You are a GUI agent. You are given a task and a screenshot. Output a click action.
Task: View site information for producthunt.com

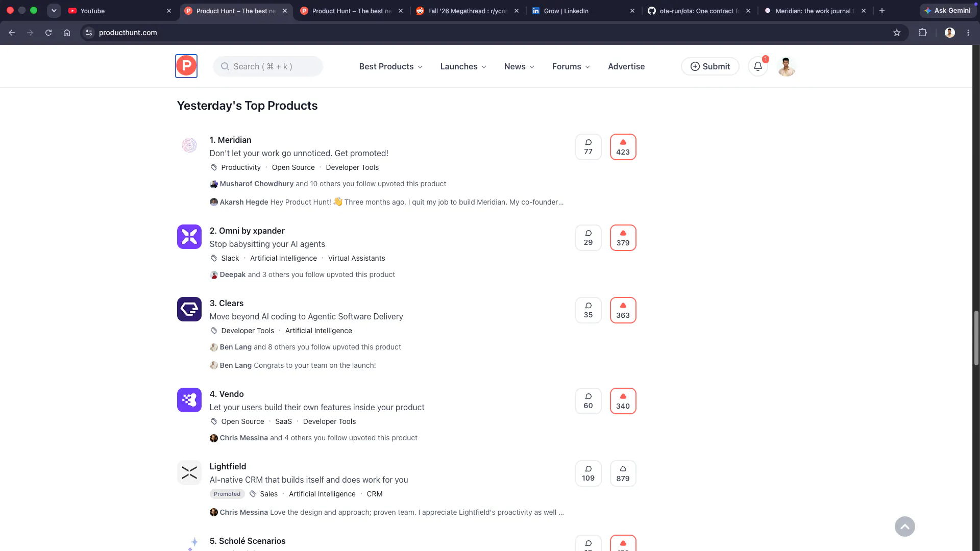(x=89, y=33)
